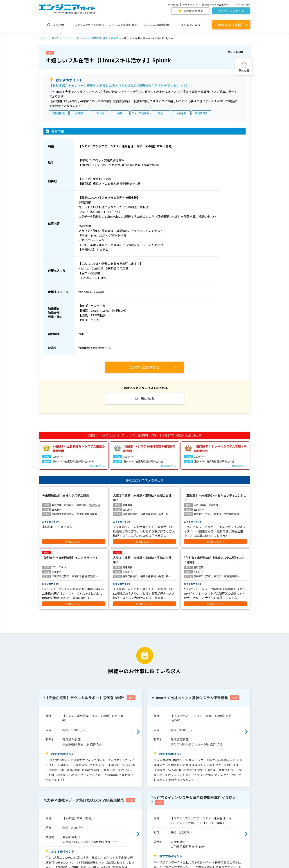Viewport: 289px width, 868px height.
Task: Select the 土日休み tag
Action: 99,113
